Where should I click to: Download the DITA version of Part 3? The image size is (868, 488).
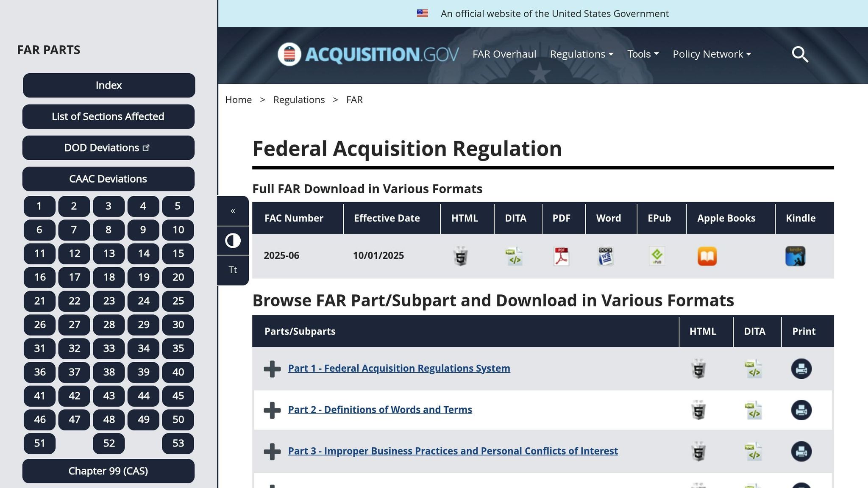tap(754, 452)
